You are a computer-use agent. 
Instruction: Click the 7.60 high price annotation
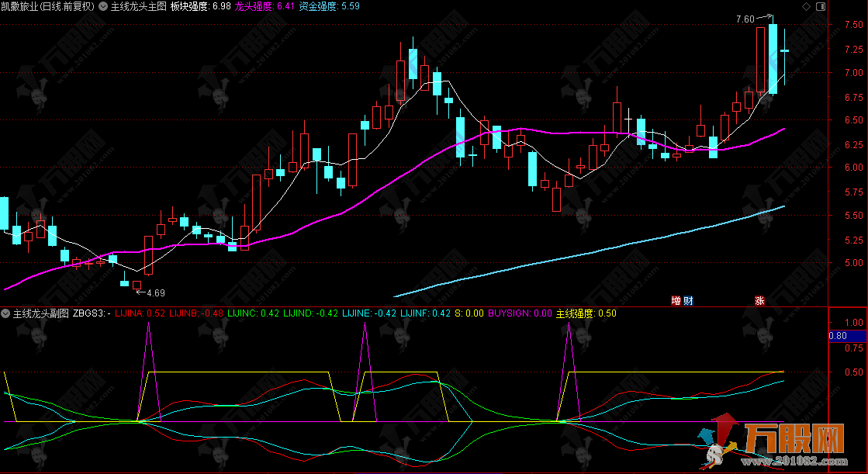744,19
